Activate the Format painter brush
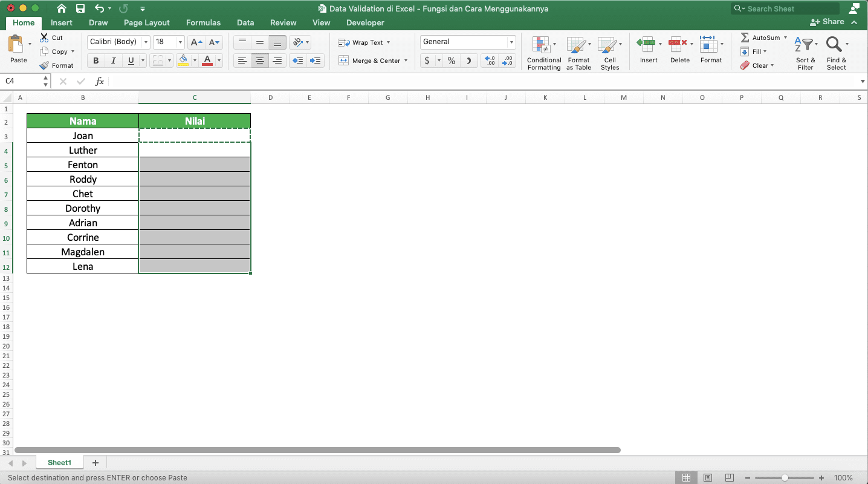The width and height of the screenshot is (868, 484). 44,65
